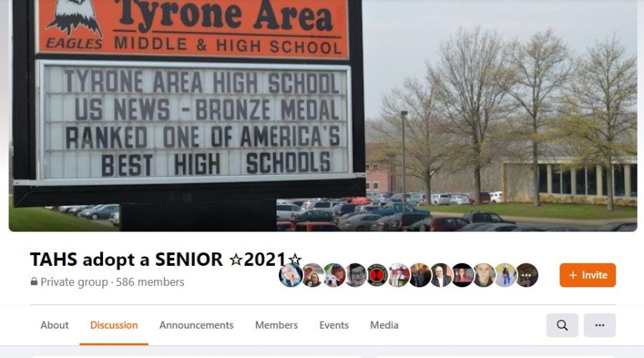This screenshot has height=358, width=644.
Task: Open the Announcements tab
Action: pyautogui.click(x=196, y=325)
